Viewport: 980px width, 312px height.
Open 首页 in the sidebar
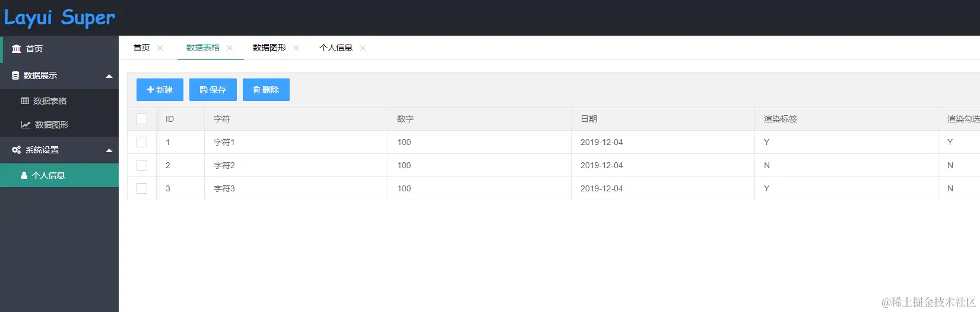click(59, 49)
